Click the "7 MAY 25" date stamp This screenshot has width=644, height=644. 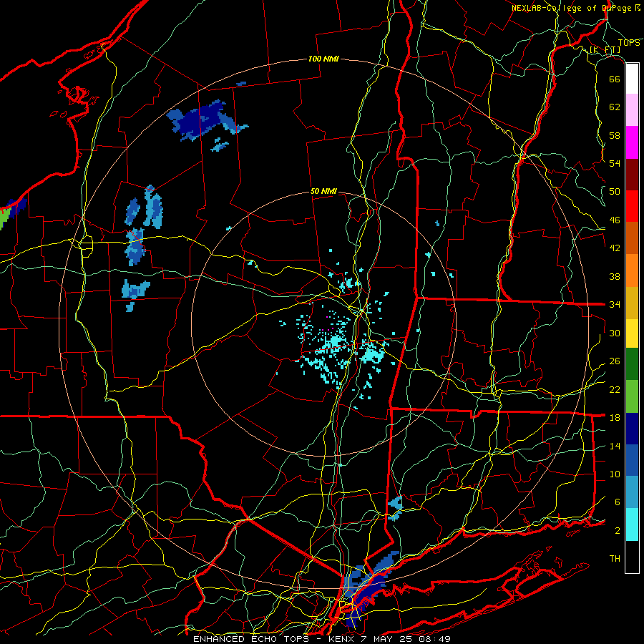tap(388, 639)
